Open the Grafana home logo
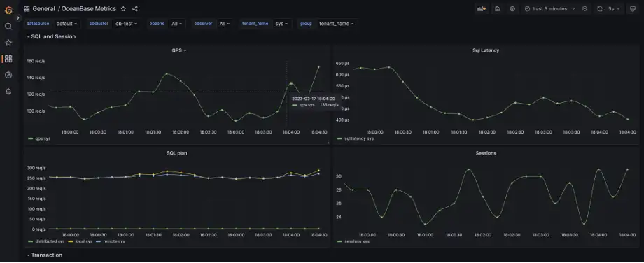Viewport: 644px width, 263px height. tap(8, 9)
